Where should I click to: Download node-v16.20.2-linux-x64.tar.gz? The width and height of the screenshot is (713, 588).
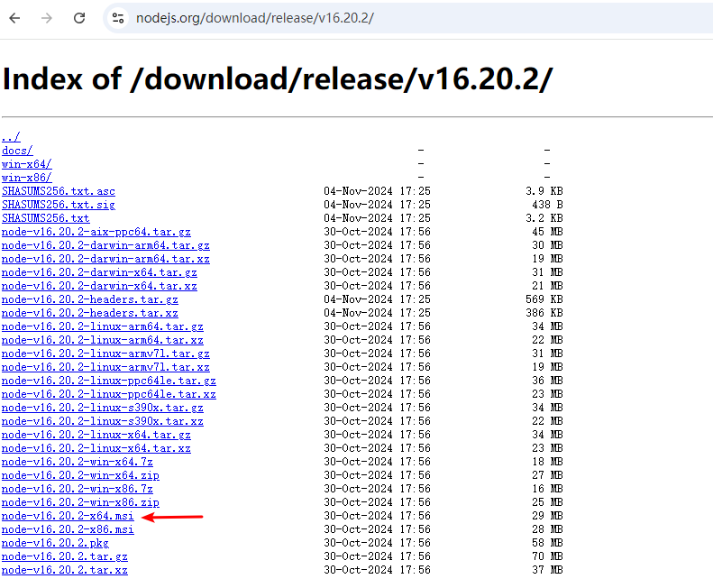coord(96,435)
